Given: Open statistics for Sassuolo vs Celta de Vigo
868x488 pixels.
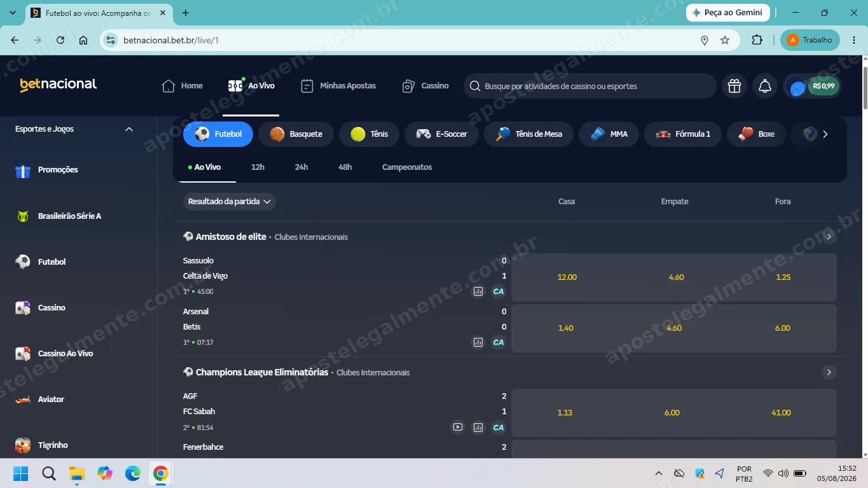Looking at the screenshot, I should pos(478,291).
